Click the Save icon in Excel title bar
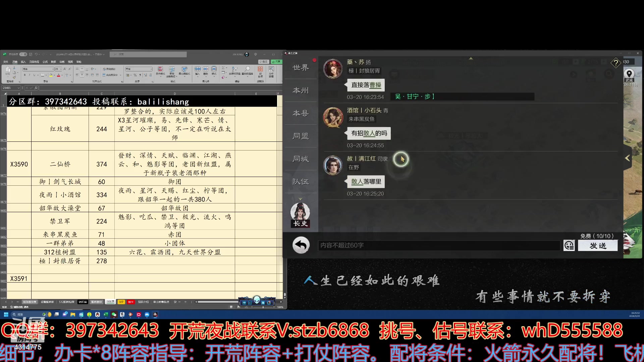The width and height of the screenshot is (644, 362). [31, 54]
